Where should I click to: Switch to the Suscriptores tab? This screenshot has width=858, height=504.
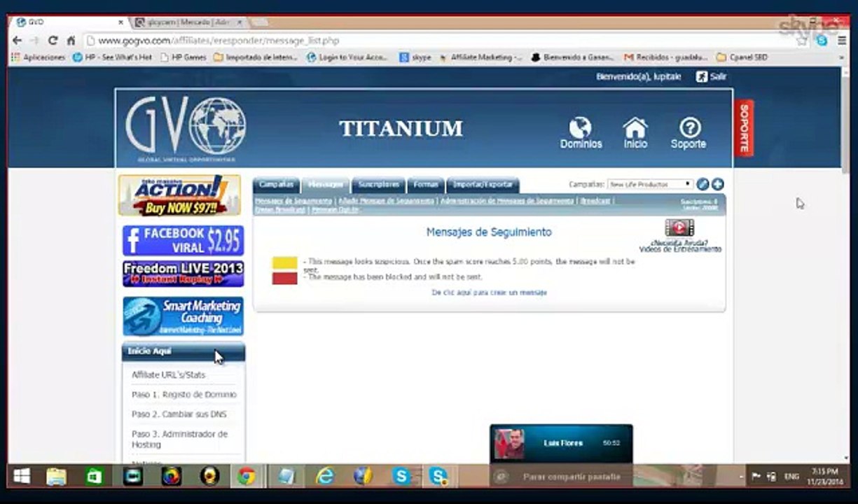[378, 185]
